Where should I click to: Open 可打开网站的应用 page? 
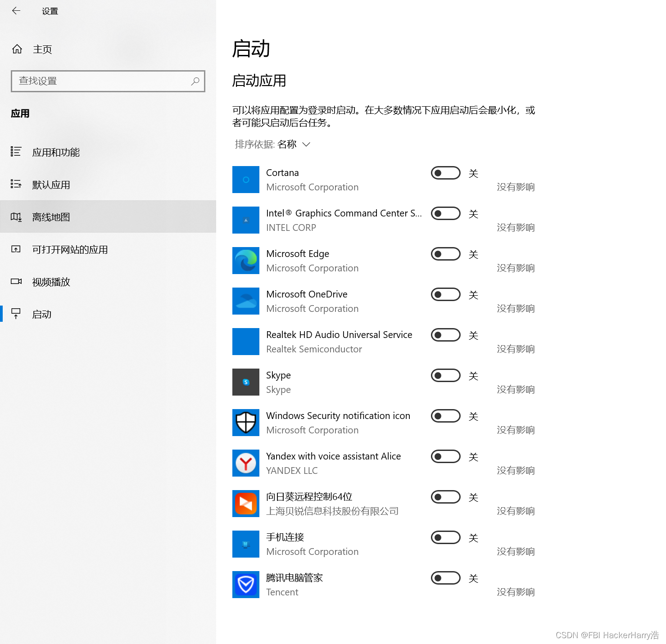point(108,249)
